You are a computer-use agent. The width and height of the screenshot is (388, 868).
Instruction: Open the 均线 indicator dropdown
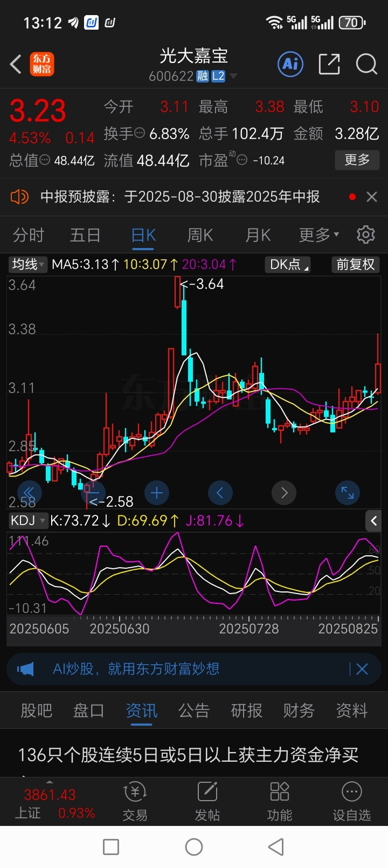[x=29, y=264]
